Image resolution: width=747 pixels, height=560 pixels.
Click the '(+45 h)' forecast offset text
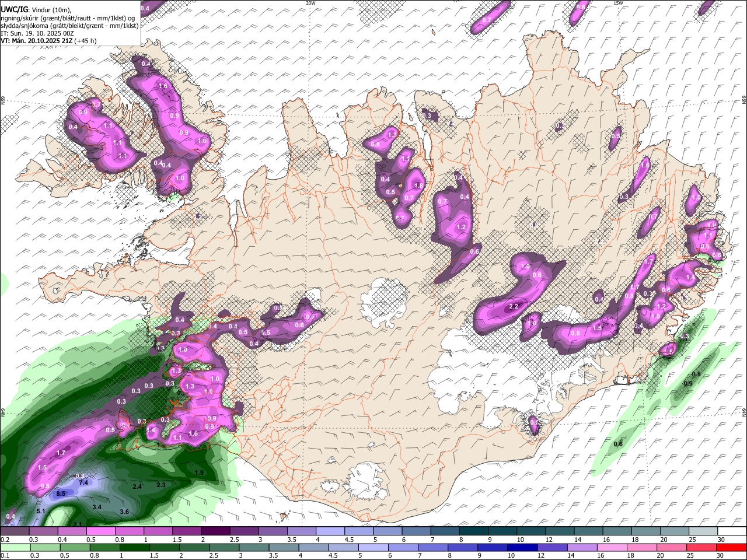pyautogui.click(x=85, y=41)
